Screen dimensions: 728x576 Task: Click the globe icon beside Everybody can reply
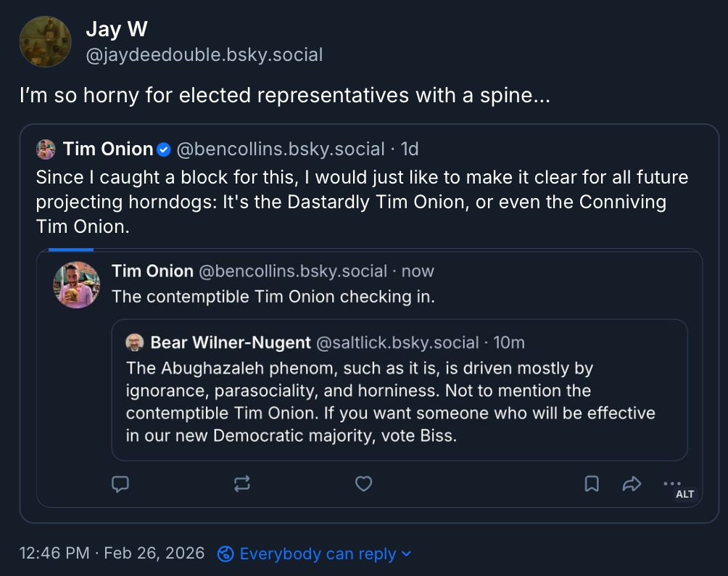pyautogui.click(x=226, y=554)
